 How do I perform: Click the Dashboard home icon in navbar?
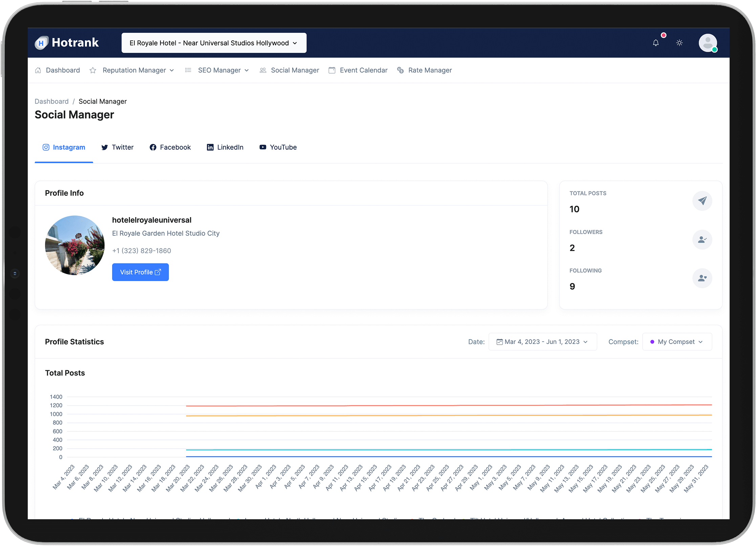pos(38,70)
